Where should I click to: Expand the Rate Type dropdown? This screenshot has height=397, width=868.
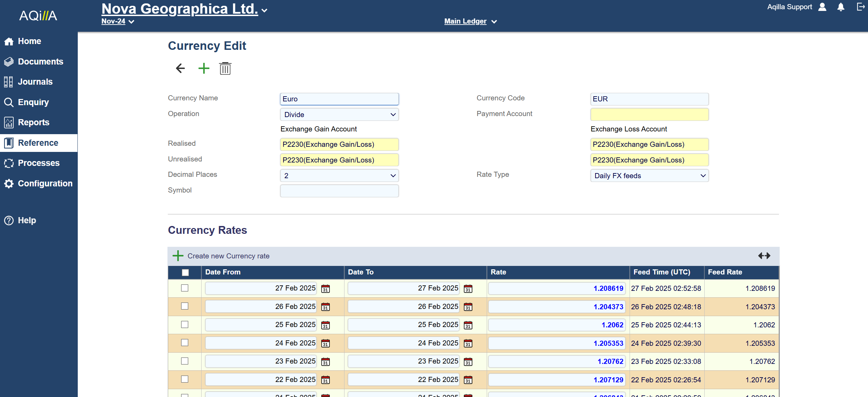[649, 176]
